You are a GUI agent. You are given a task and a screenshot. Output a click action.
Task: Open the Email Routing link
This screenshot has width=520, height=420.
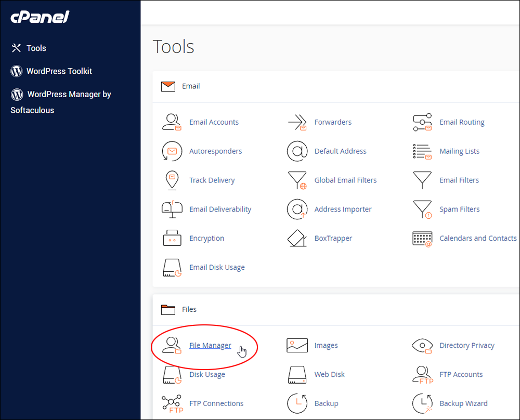(462, 122)
